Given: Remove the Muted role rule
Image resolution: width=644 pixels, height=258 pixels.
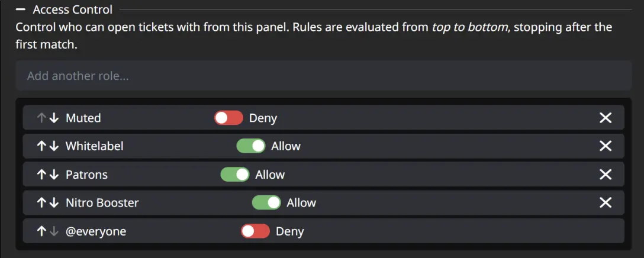Looking at the screenshot, I should pos(605,118).
